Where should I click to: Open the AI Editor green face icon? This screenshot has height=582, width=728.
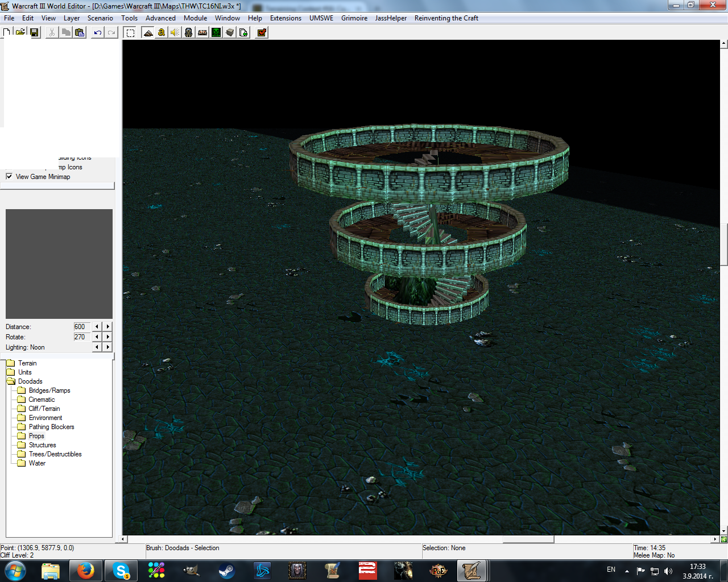[x=216, y=32]
